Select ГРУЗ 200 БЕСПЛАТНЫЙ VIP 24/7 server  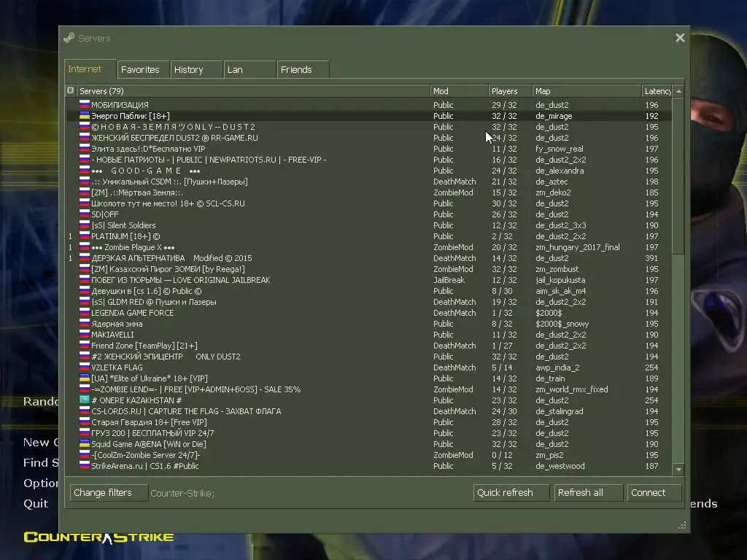coord(368,433)
